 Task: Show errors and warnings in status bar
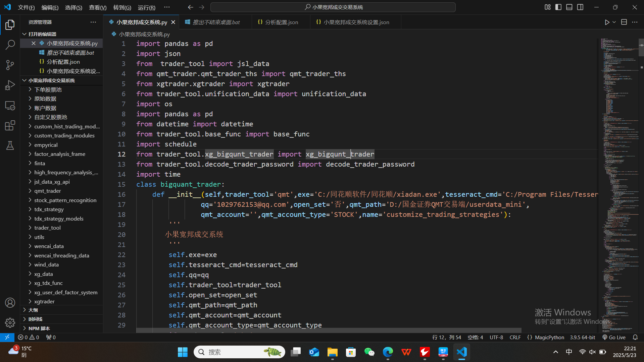pos(29,337)
